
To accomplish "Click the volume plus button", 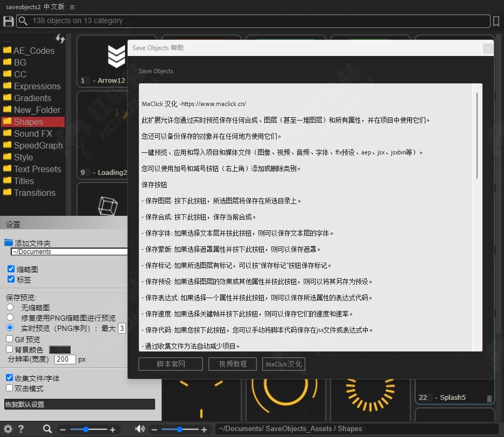I will tap(204, 429).
